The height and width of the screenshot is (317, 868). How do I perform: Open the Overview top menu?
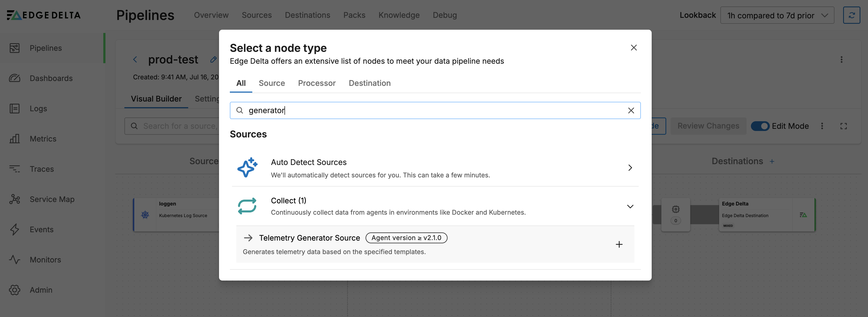(x=211, y=15)
